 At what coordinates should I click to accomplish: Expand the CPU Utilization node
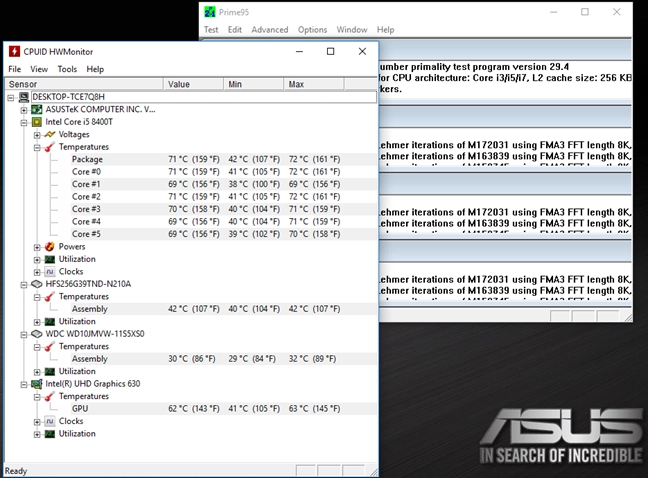click(x=37, y=259)
